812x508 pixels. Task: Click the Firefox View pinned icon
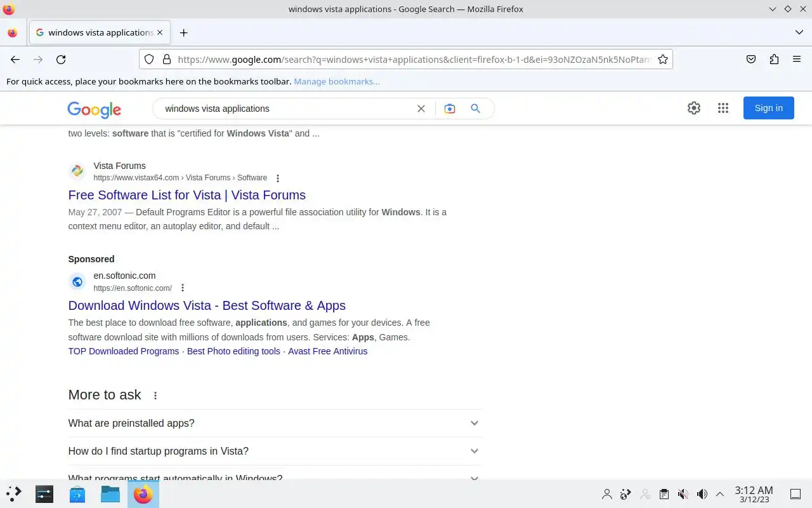12,32
